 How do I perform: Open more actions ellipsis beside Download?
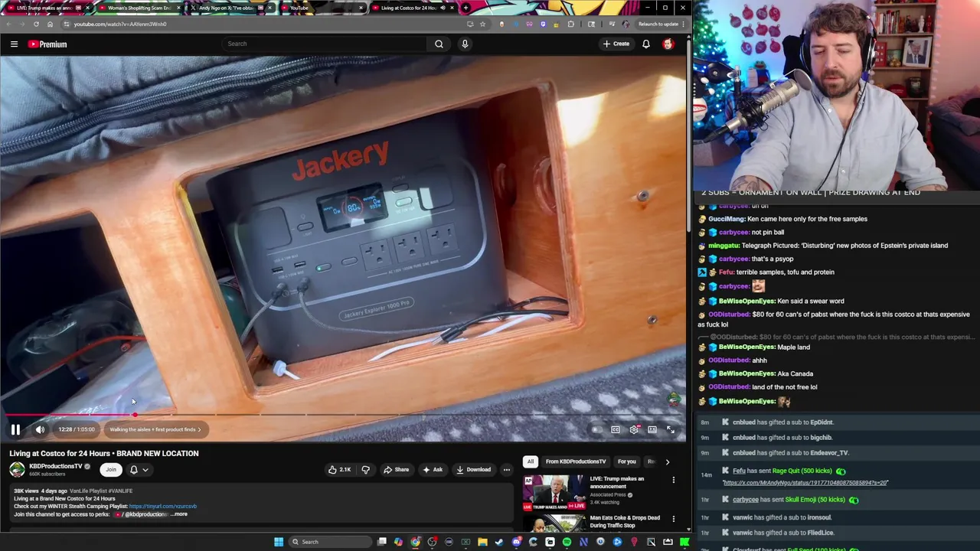[x=506, y=470]
